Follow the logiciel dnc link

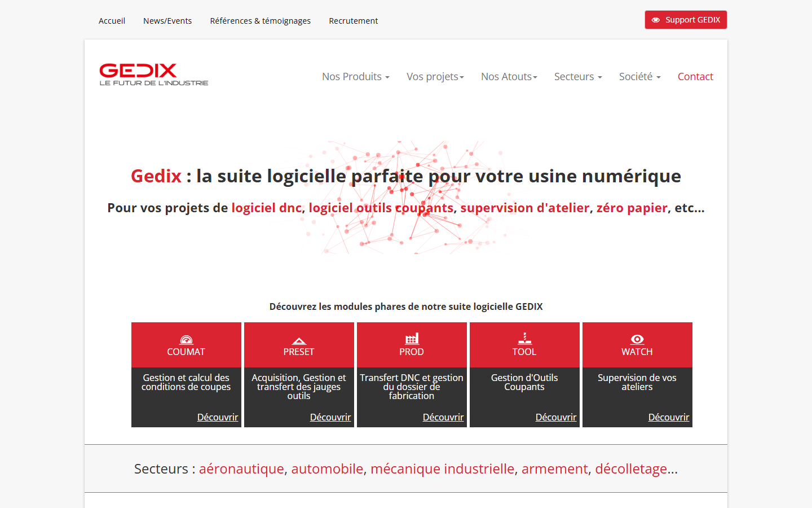267,208
